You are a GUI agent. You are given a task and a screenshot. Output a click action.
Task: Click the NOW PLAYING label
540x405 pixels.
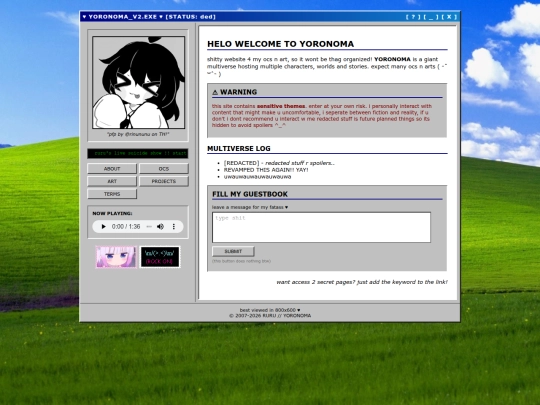(x=112, y=214)
